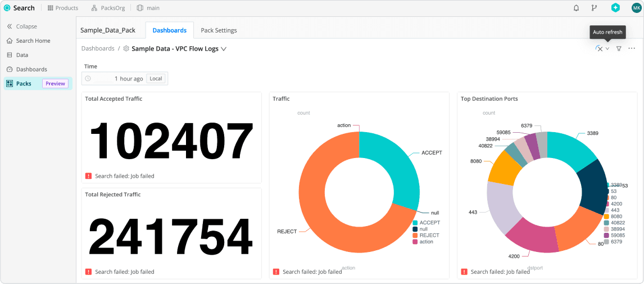Screen dimensions: 644x284
Task: Open the MK user avatar menu
Action: point(636,8)
